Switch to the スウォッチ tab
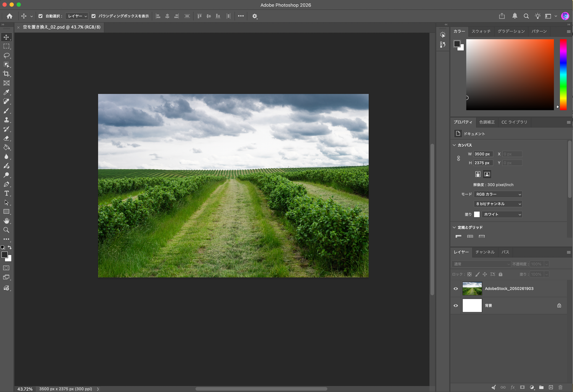 481,31
